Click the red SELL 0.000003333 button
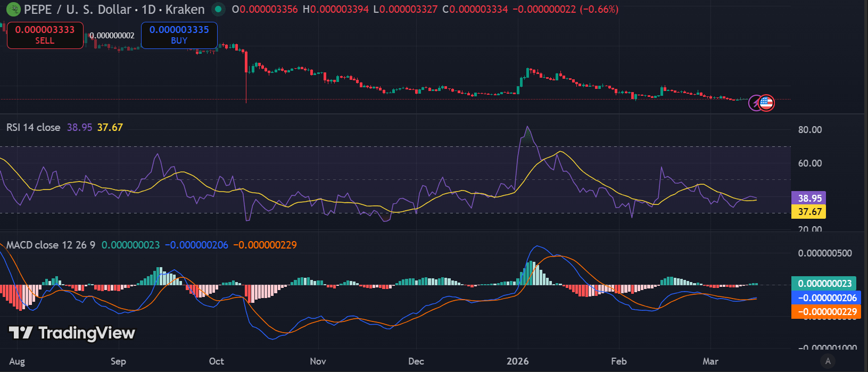The width and height of the screenshot is (868, 372). [45, 35]
